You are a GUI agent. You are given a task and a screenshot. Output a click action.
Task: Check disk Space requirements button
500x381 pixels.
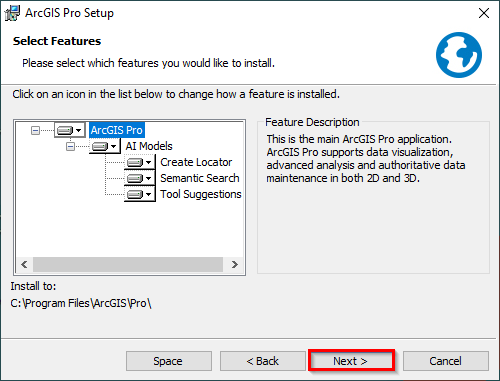pyautogui.click(x=169, y=361)
